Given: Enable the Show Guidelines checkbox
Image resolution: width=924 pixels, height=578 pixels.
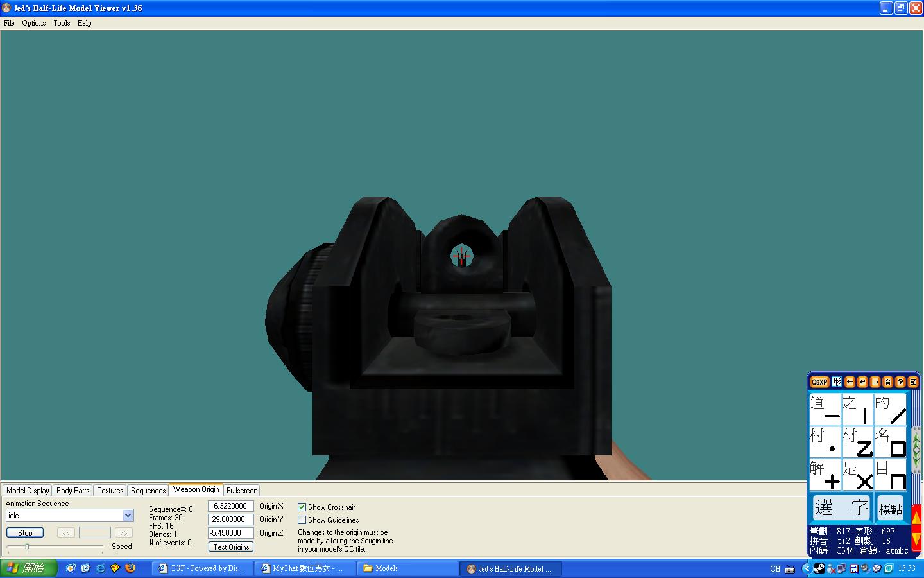Looking at the screenshot, I should pos(302,520).
